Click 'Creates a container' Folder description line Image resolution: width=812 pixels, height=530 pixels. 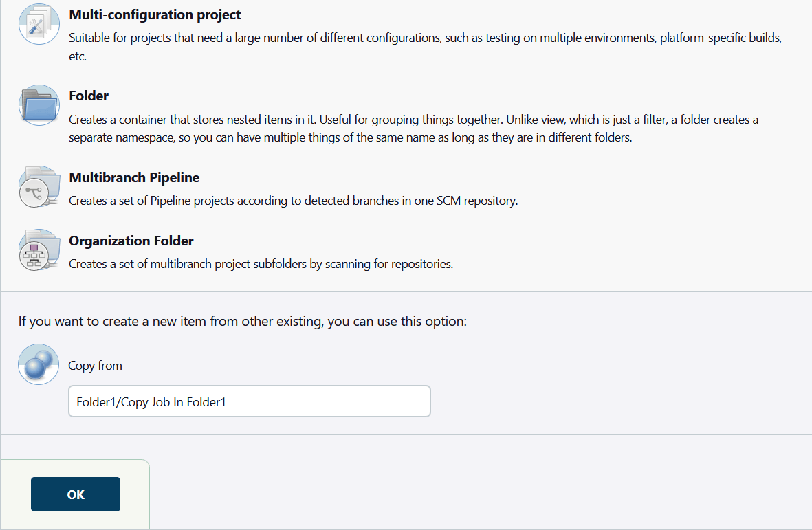tap(413, 120)
